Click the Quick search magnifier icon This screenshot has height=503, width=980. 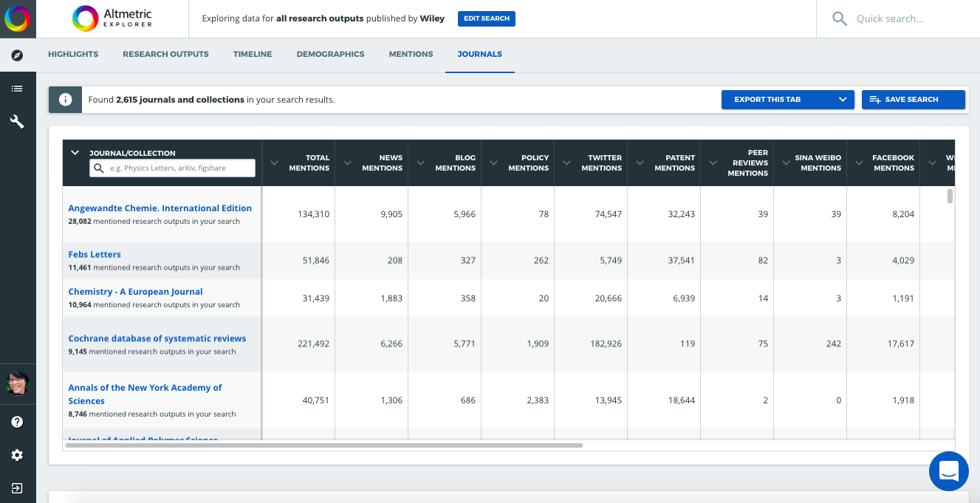coord(840,18)
